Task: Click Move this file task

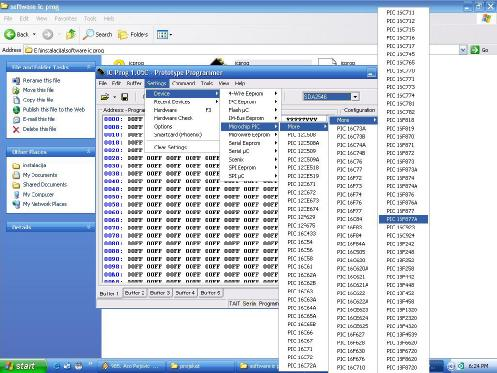Action: [38, 90]
